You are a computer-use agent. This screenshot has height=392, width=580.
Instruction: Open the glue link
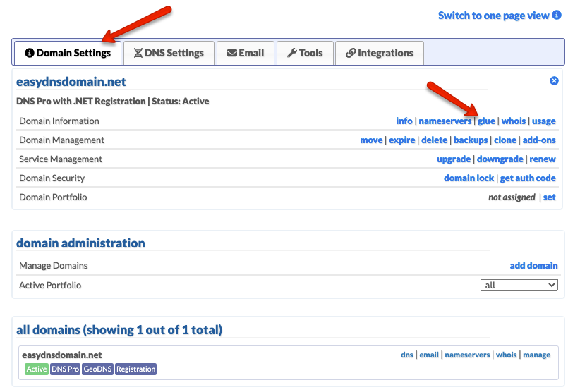pyautogui.click(x=486, y=121)
